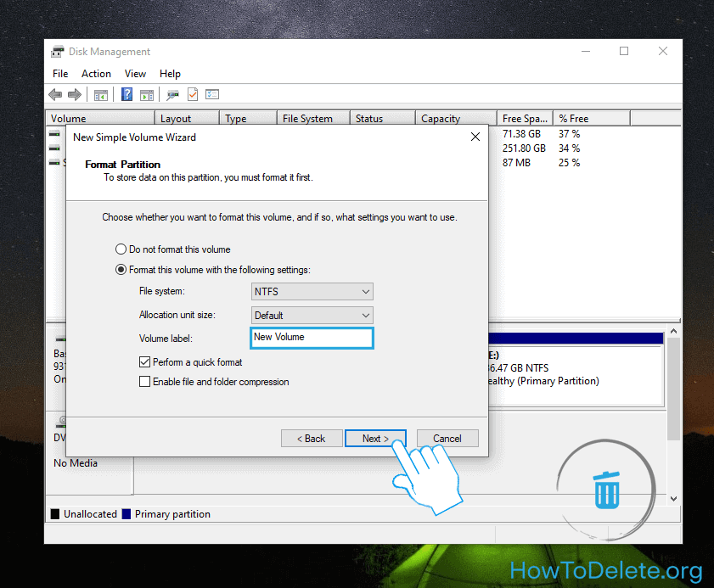
Task: Enable file and folder compression checkbox
Action: pos(144,382)
